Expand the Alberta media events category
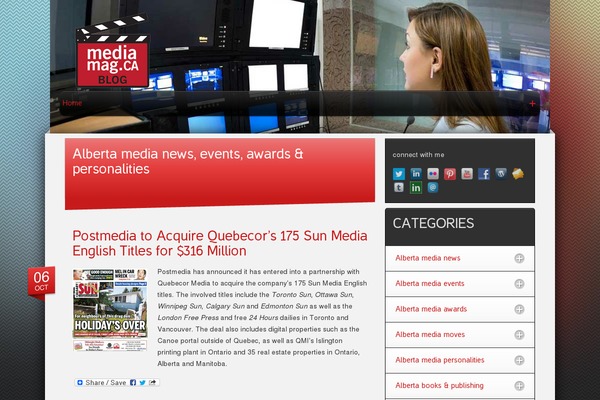The width and height of the screenshot is (600, 400). (519, 284)
